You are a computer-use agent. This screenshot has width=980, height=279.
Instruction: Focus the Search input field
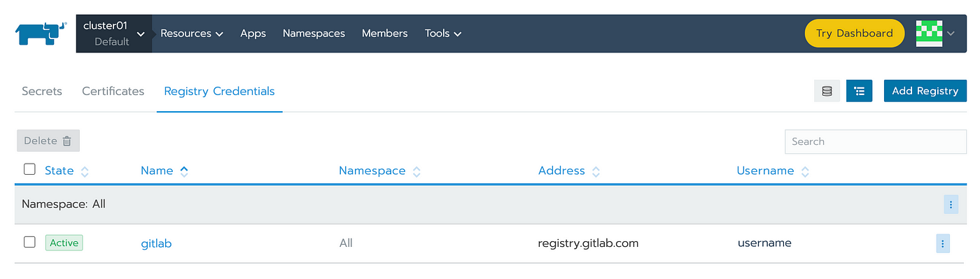(x=876, y=141)
